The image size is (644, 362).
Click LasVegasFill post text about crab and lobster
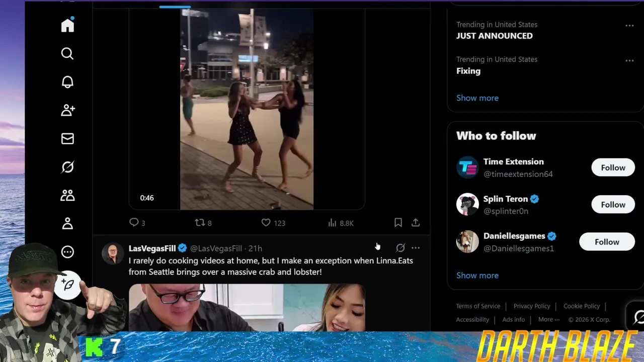(271, 266)
